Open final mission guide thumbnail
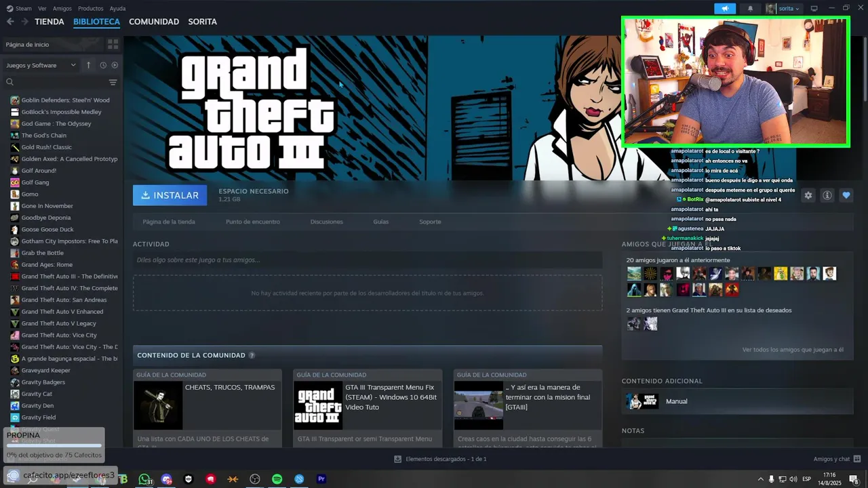868x488 pixels. pos(478,405)
